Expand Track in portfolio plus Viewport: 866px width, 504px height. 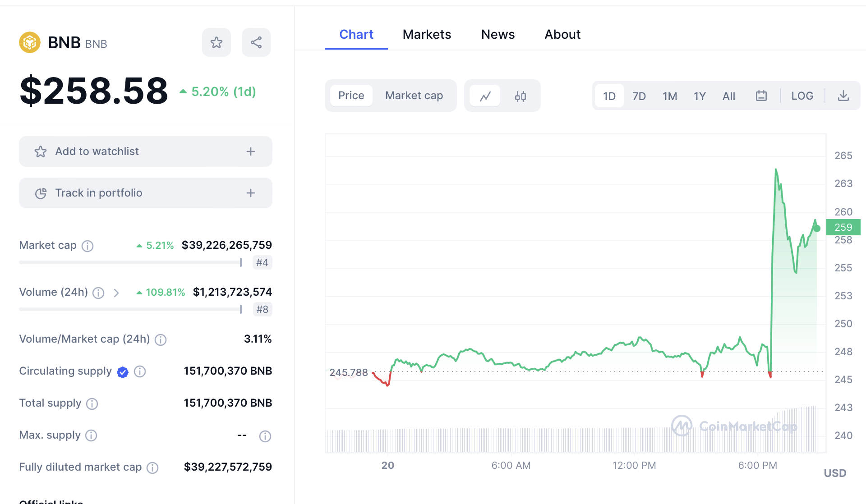tap(251, 193)
